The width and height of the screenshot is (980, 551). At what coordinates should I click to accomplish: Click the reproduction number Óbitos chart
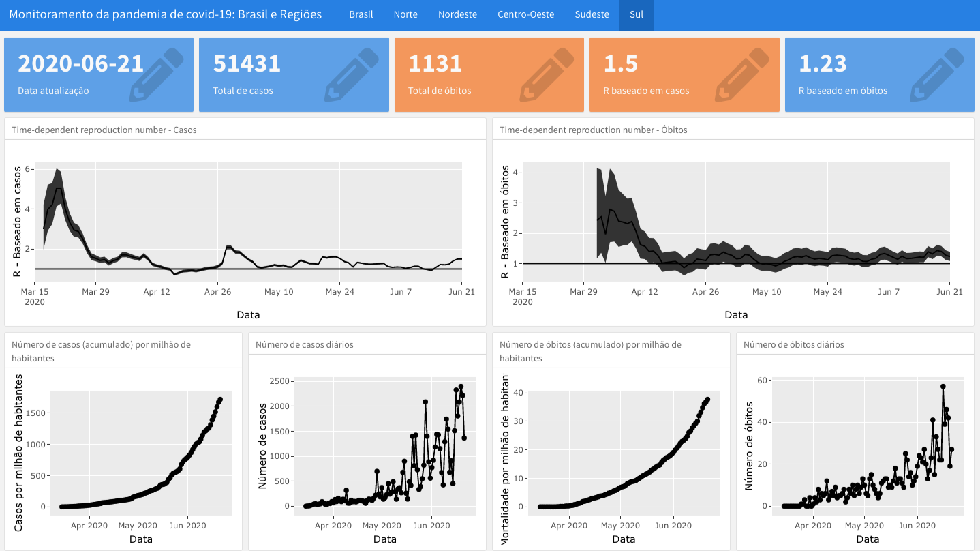pyautogui.click(x=736, y=225)
